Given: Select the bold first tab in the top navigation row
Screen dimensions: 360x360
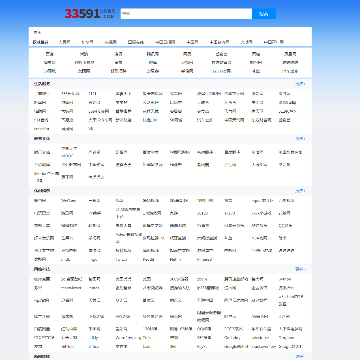Looking at the screenshot, I should 40,42.
